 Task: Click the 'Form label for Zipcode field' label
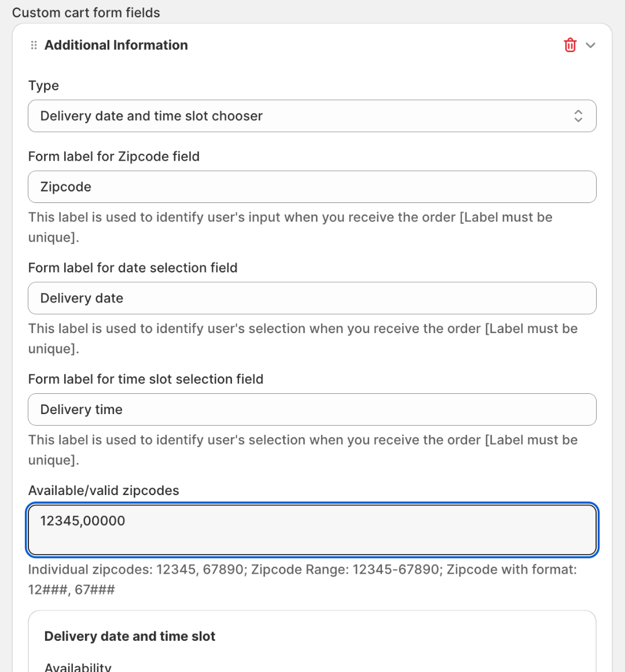pos(113,156)
